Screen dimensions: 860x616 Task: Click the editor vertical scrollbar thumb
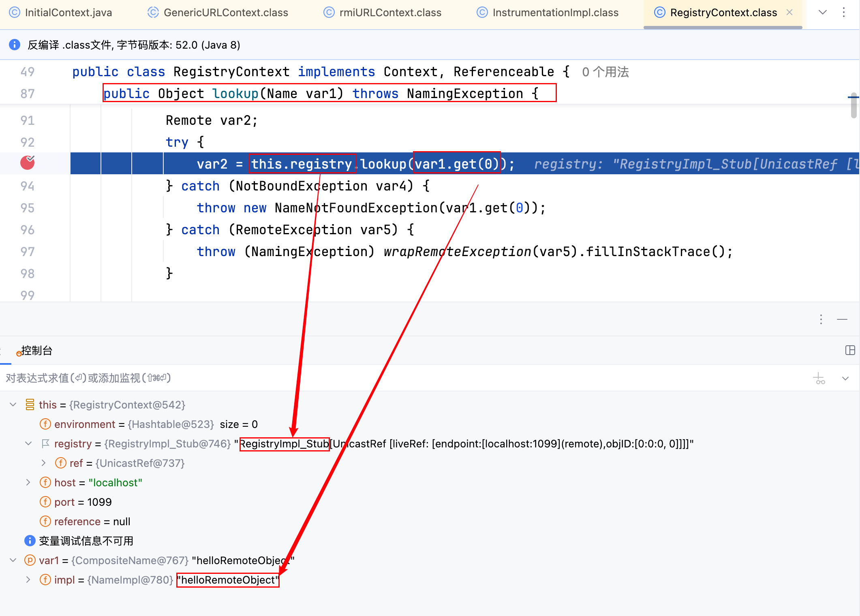pos(854,106)
